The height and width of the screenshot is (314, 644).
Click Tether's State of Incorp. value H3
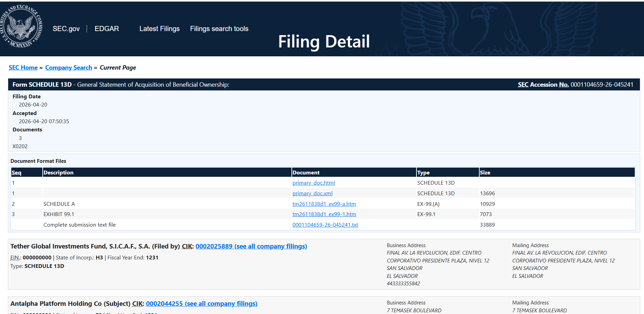99,258
